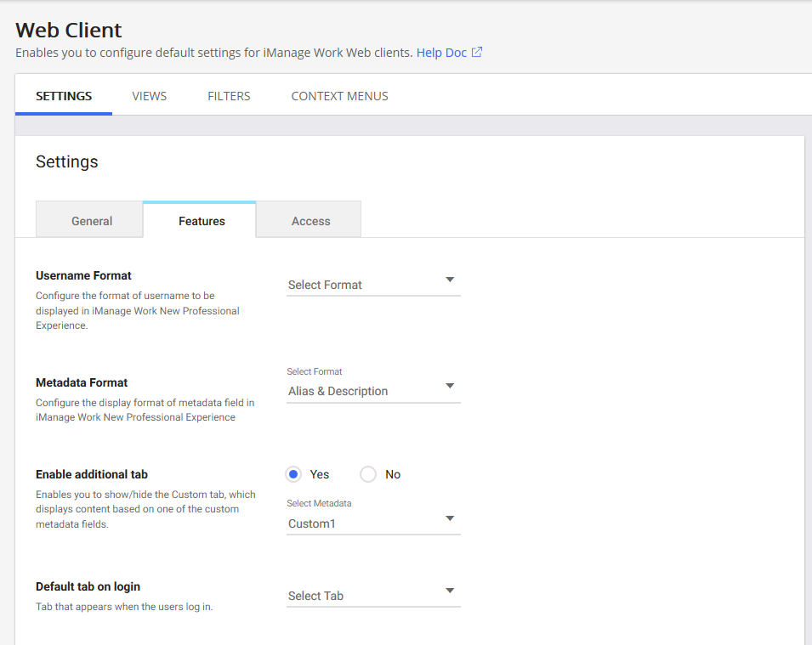This screenshot has width=812, height=645.
Task: Click the Metadata Format dropdown arrow
Action: point(450,387)
